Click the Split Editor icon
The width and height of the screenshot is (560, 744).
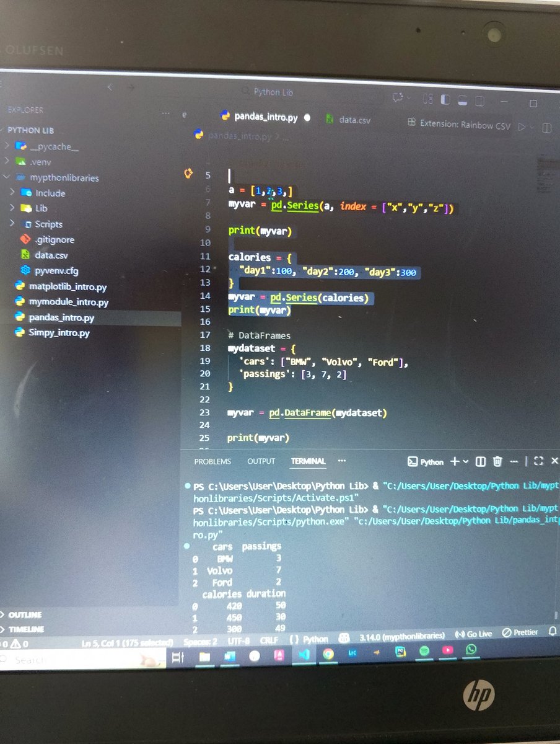pyautogui.click(x=547, y=128)
